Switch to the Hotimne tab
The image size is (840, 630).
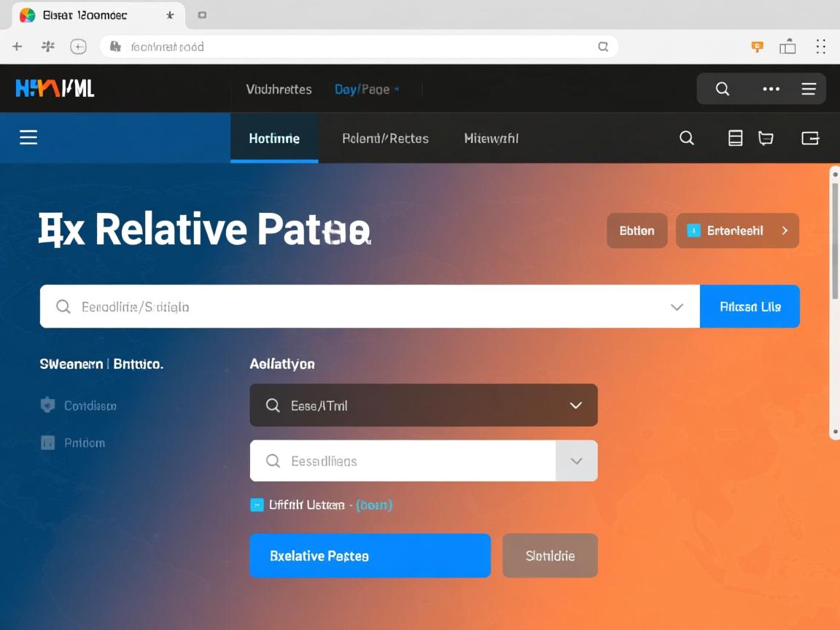[274, 139]
